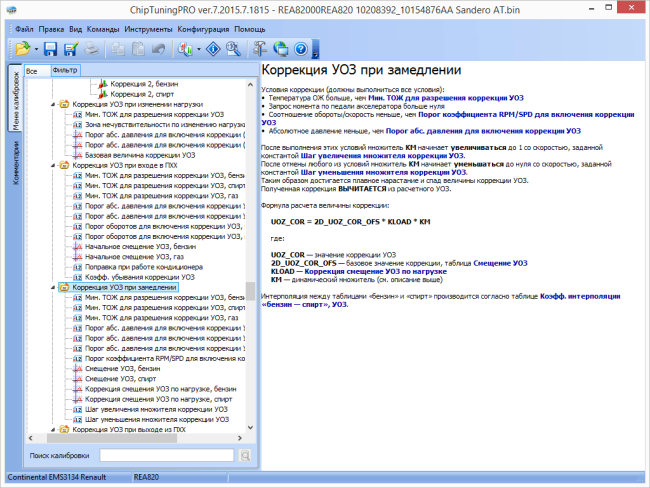
Task: Select Шаг уменьшения множителя коррекции УОЗ tree item
Action: (x=157, y=419)
